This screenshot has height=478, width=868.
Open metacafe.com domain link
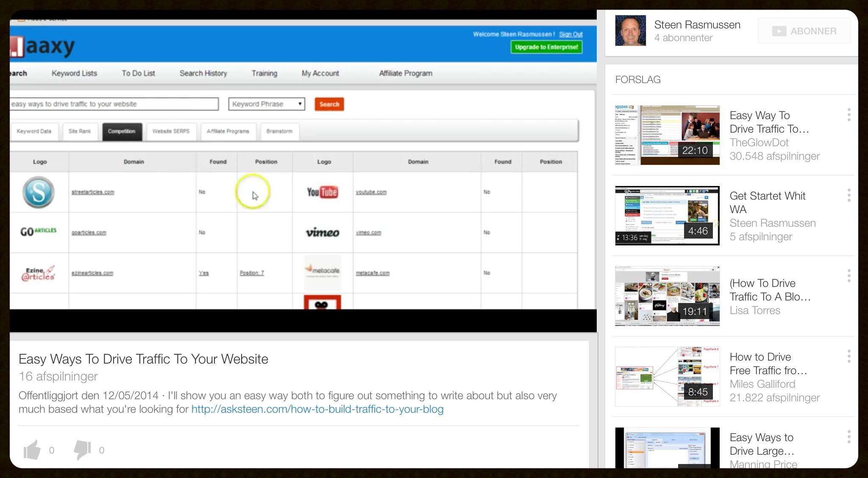point(373,273)
